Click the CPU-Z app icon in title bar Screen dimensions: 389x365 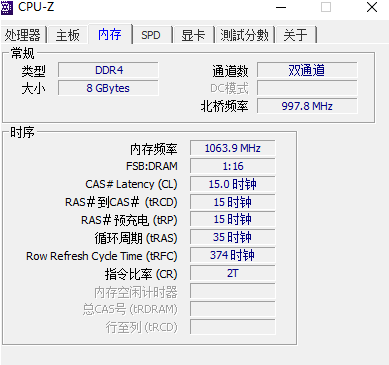click(7, 7)
